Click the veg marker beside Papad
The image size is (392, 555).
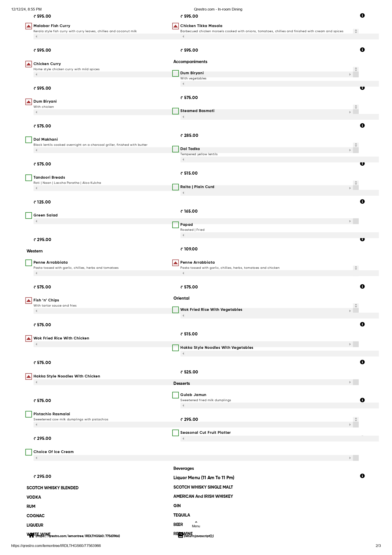(175, 225)
